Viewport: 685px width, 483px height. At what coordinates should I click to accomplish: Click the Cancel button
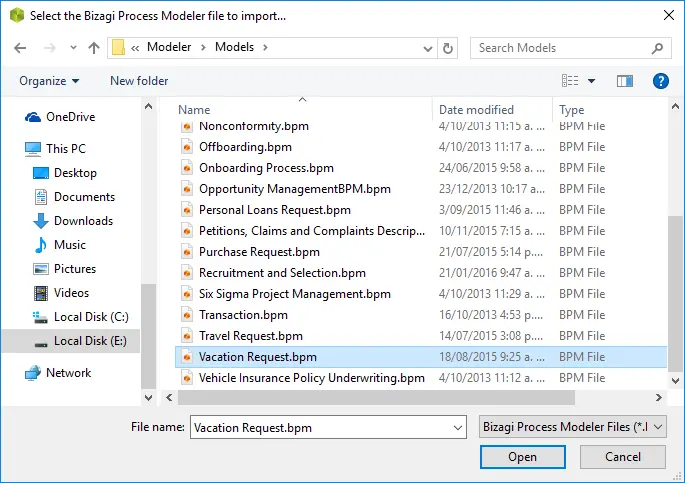pyautogui.click(x=623, y=457)
